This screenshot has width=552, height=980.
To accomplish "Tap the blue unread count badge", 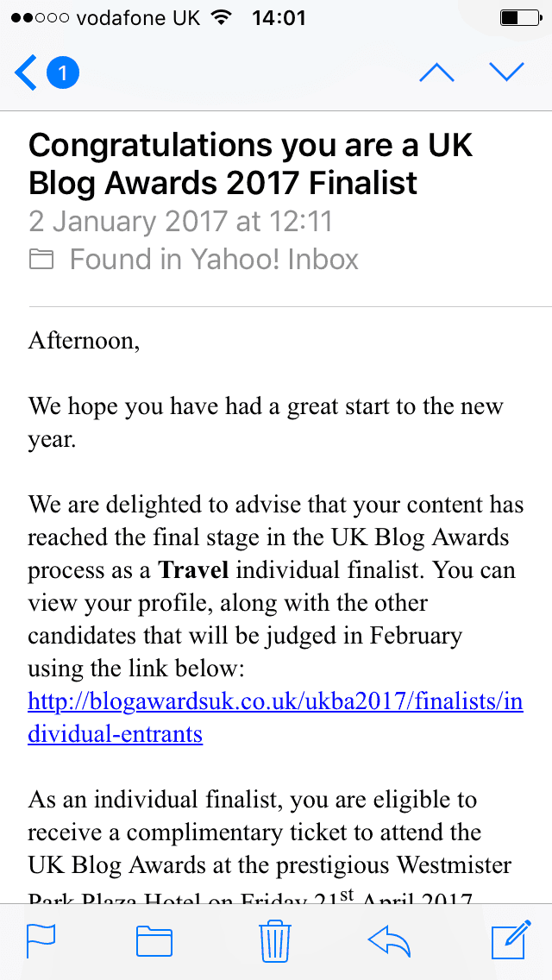I will click(x=62, y=73).
